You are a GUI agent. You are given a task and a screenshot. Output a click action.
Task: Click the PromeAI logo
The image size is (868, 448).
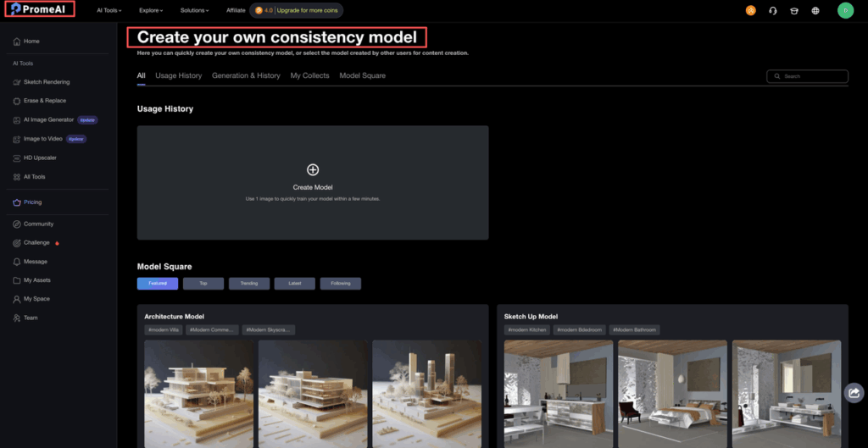coord(39,9)
